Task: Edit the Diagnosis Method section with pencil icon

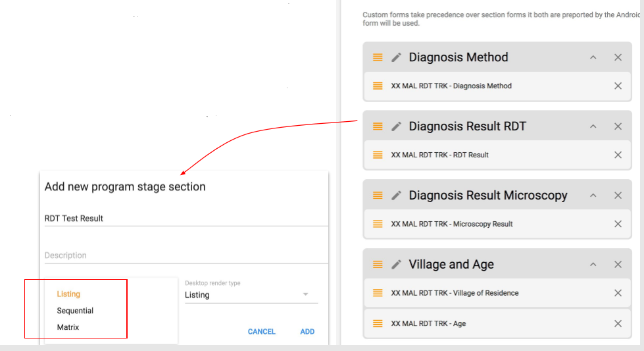Action: [396, 57]
